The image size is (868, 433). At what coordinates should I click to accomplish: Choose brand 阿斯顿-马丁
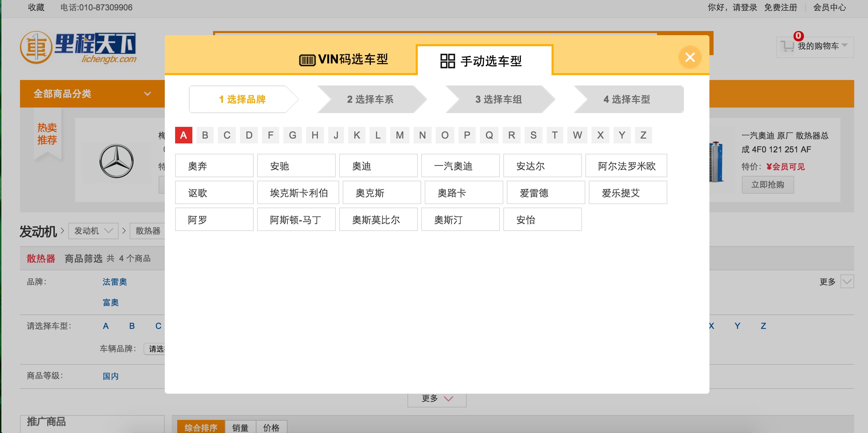click(x=296, y=220)
